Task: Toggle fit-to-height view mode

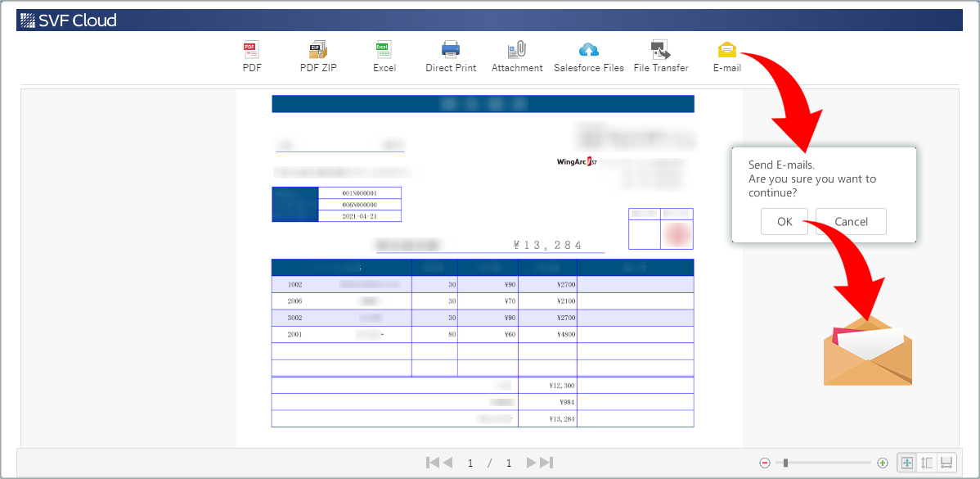Action: click(x=925, y=463)
